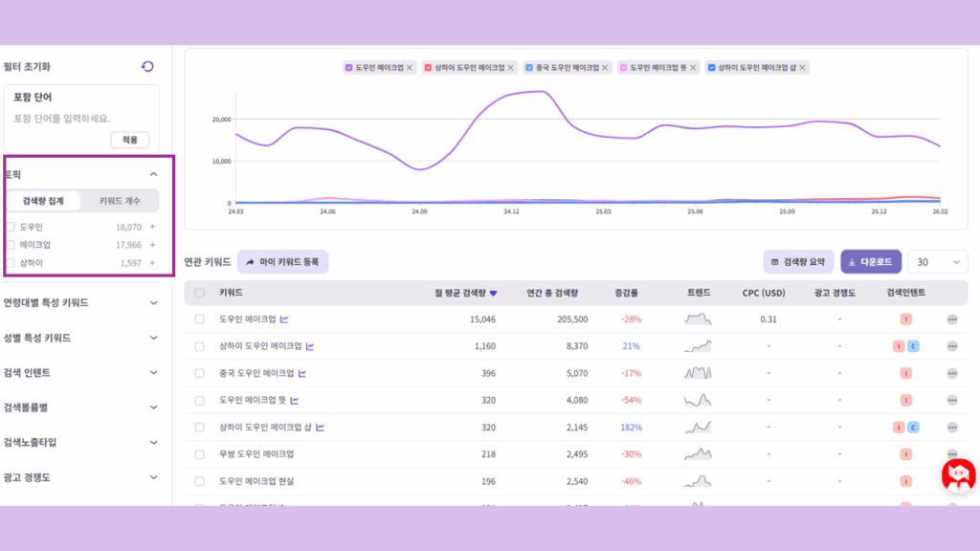The height and width of the screenshot is (551, 980).
Task: Click the red chatbot mascot icon
Action: [x=958, y=474]
